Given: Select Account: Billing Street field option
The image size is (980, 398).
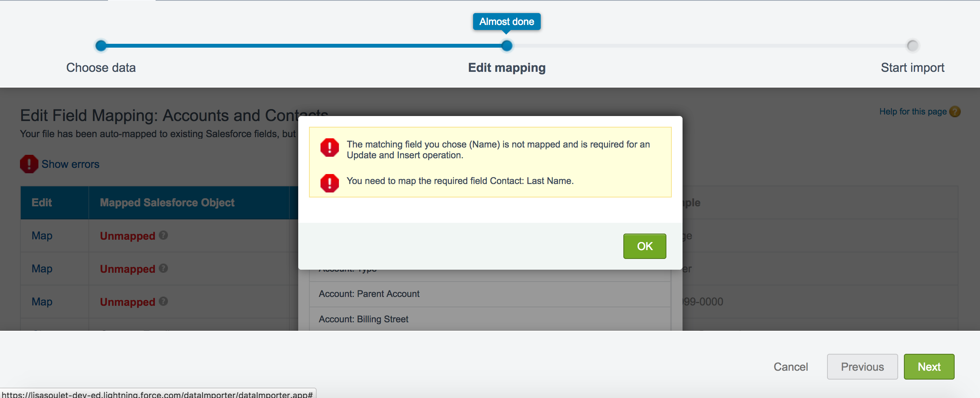Looking at the screenshot, I should click(364, 319).
